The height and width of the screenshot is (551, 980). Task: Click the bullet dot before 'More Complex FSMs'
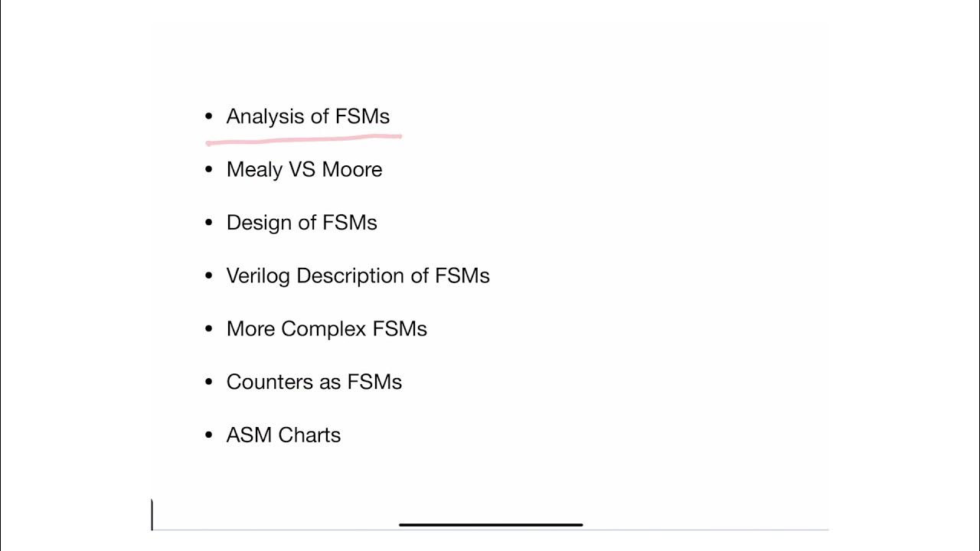pyautogui.click(x=209, y=329)
